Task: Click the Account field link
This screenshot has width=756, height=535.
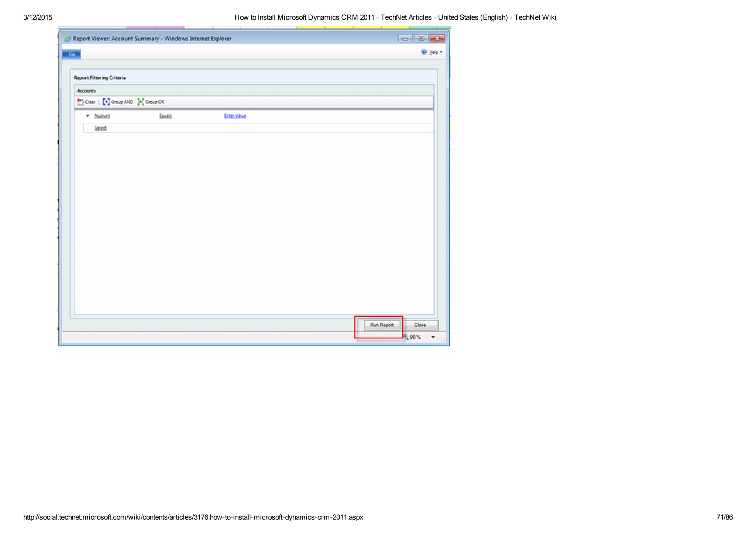Action: tap(102, 116)
